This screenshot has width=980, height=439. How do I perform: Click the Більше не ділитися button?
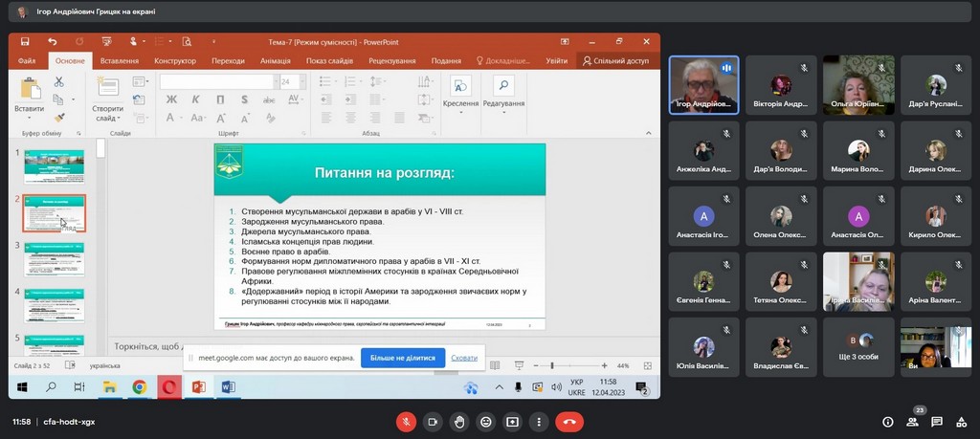tap(403, 358)
